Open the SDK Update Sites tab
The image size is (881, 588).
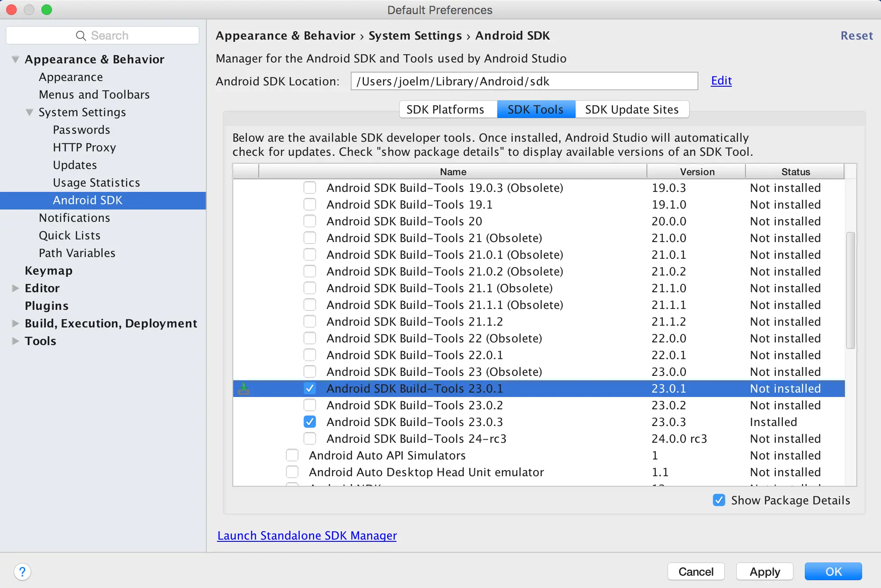coord(631,110)
